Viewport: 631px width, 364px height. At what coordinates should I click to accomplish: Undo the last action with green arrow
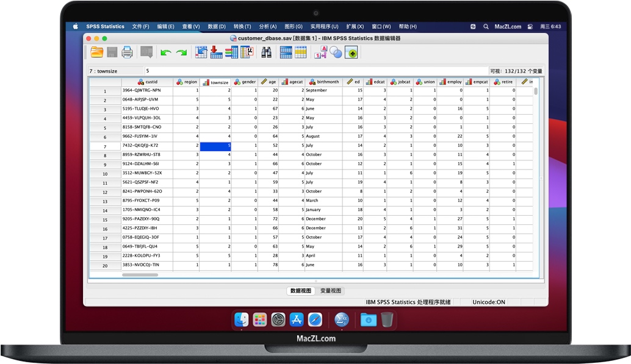point(165,53)
